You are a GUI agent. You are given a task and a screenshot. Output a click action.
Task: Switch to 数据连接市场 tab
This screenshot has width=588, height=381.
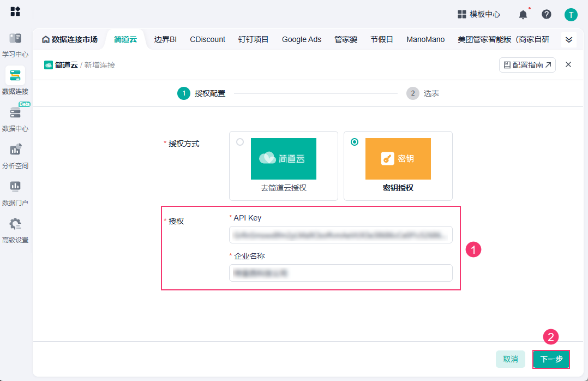click(70, 39)
